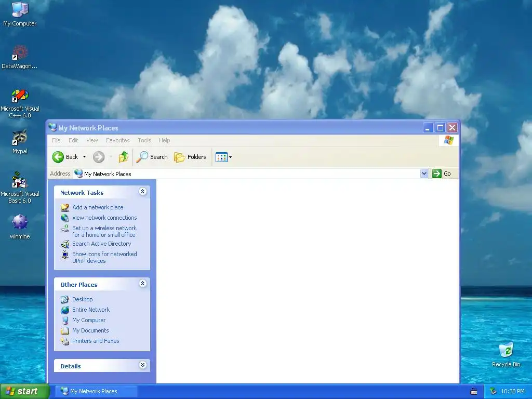532x399 pixels.
Task: Click Search Active Directory link
Action: point(101,244)
